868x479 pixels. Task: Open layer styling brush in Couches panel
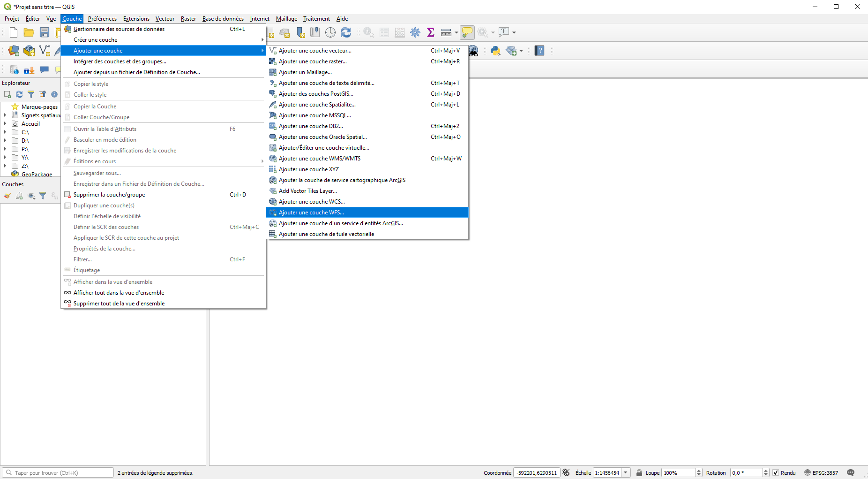pos(7,196)
